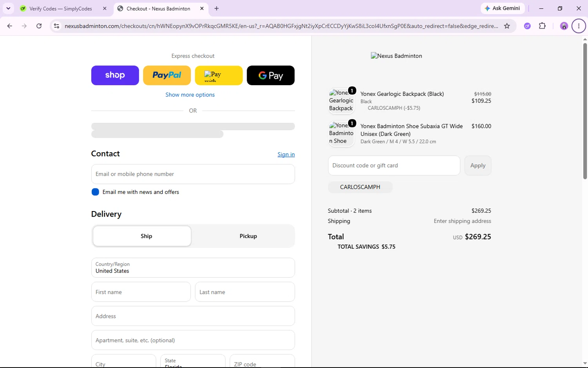Viewport: 588px width, 368px height.
Task: Click the CARLOSCAMPH discount tag
Action: [360, 187]
